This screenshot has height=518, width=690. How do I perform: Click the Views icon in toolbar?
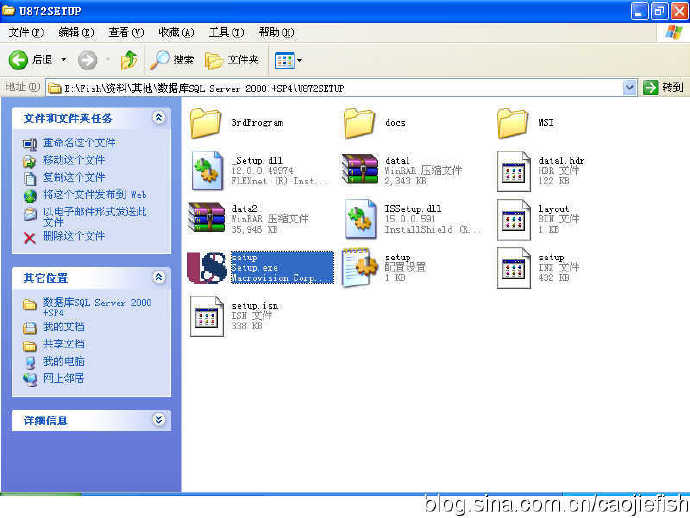point(284,60)
